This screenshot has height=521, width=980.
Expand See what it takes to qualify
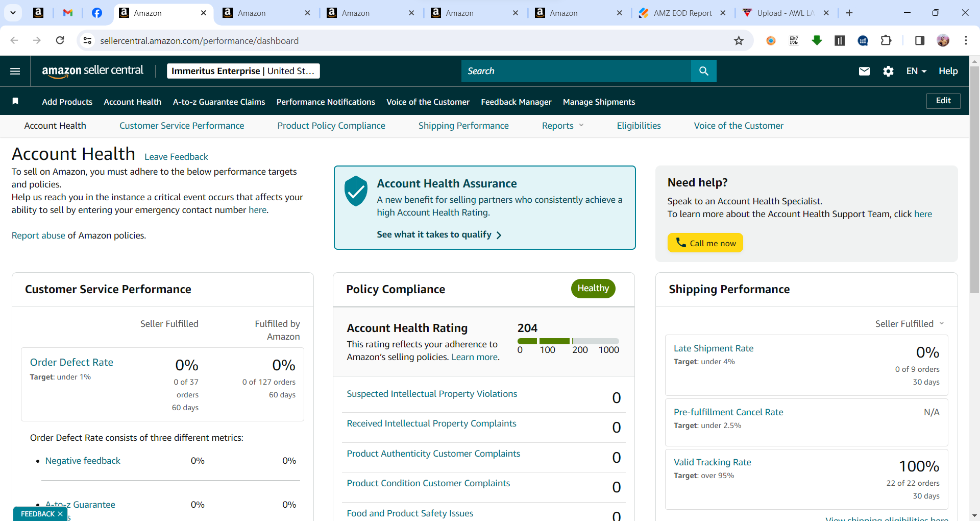click(439, 234)
